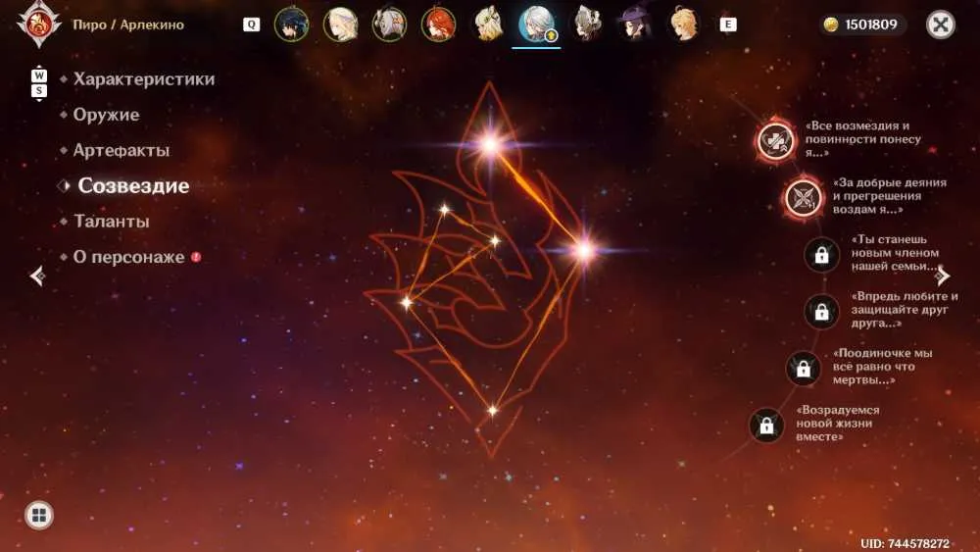Viewport: 980px width, 552px height.
Task: Click the S key menu down indicator
Action: tap(39, 91)
